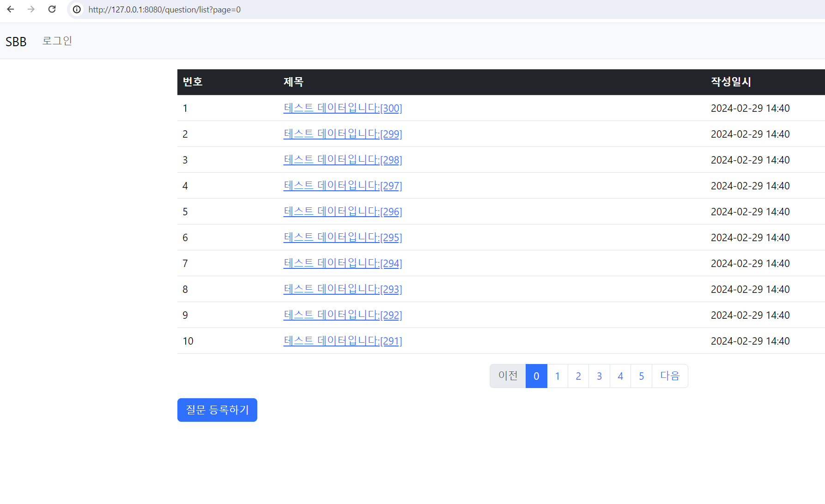825x504 pixels.
Task: Open question 테스트 데이터입니다:[291]
Action: click(x=343, y=341)
